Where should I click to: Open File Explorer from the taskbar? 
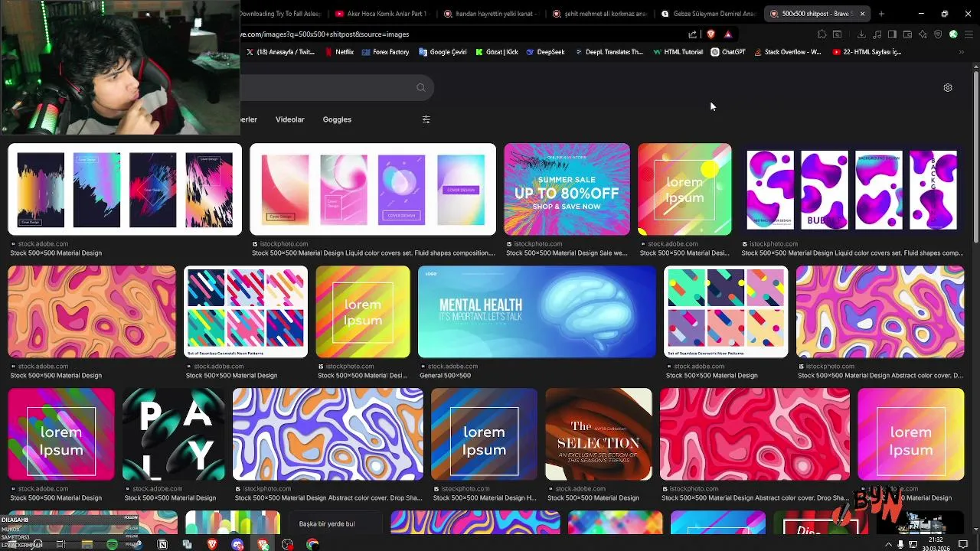click(87, 544)
